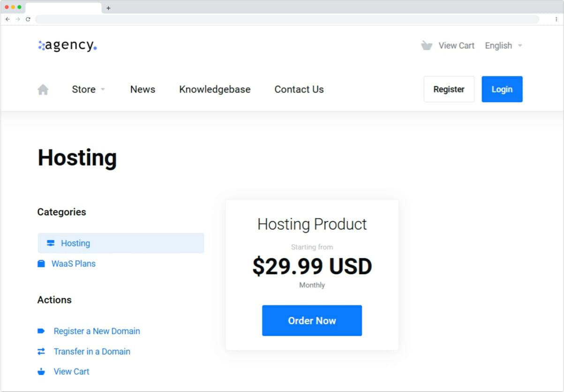Go to the Knowledgebase section
The image size is (564, 392).
(x=214, y=89)
